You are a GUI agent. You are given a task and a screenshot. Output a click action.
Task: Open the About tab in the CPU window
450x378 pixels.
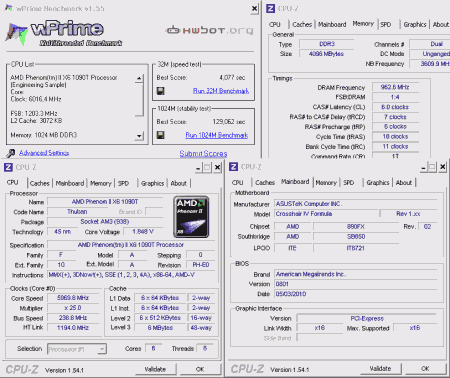(179, 183)
